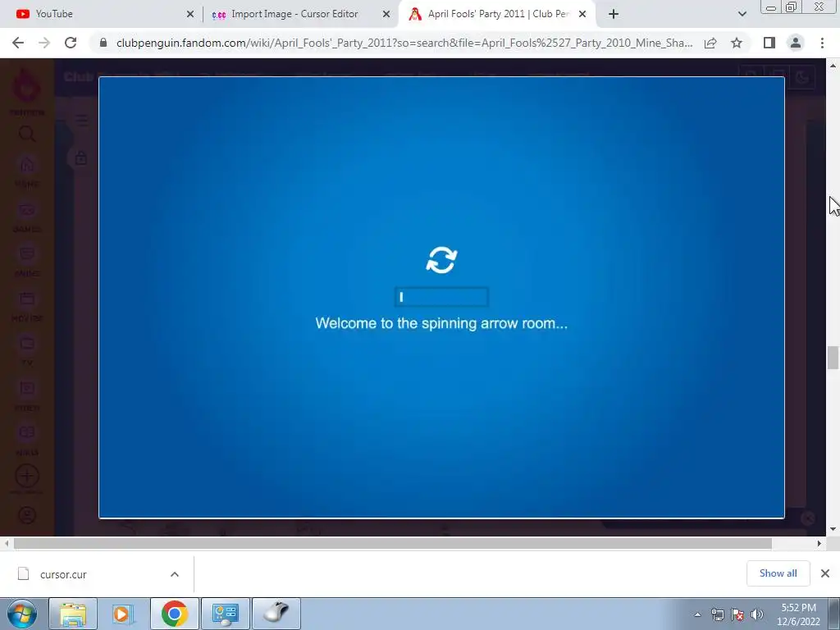Click the Action Center flag icon
Viewport: 840px width, 630px height.
(x=737, y=614)
